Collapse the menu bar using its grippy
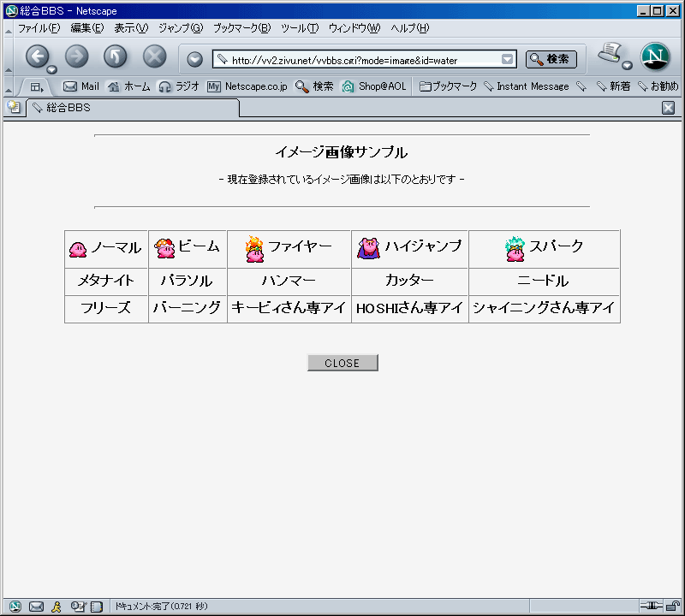The image size is (685, 616). coord(9,29)
